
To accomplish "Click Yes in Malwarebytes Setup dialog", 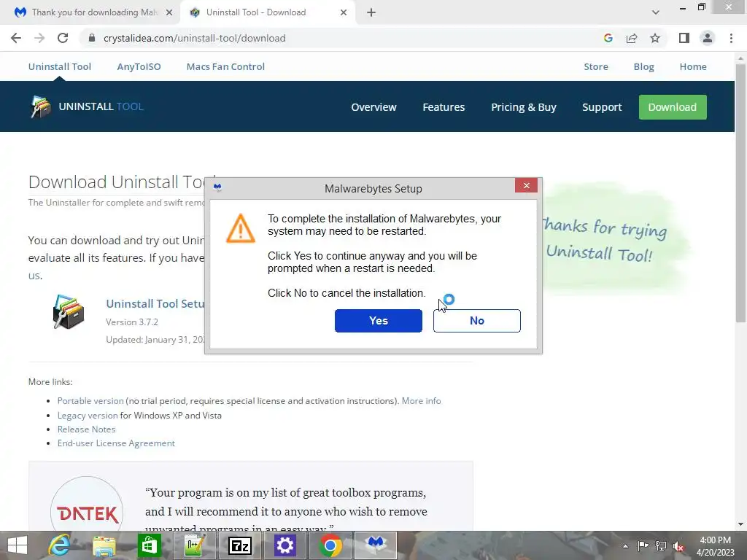I will pyautogui.click(x=379, y=321).
